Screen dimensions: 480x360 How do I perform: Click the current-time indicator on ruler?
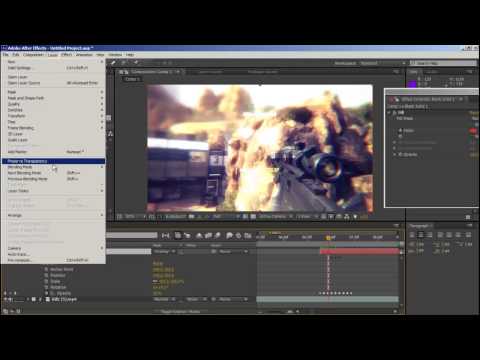(x=328, y=237)
